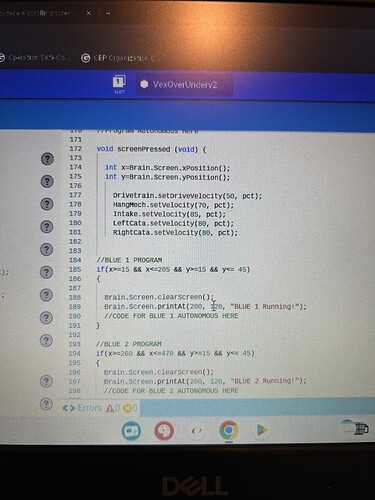Viewport: 375px width, 500px height.
Task: Close the current browser tab
Action: click(x=88, y=13)
